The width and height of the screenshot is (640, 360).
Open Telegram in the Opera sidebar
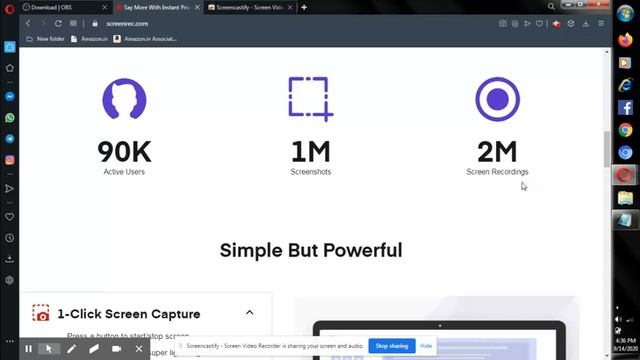[10, 139]
